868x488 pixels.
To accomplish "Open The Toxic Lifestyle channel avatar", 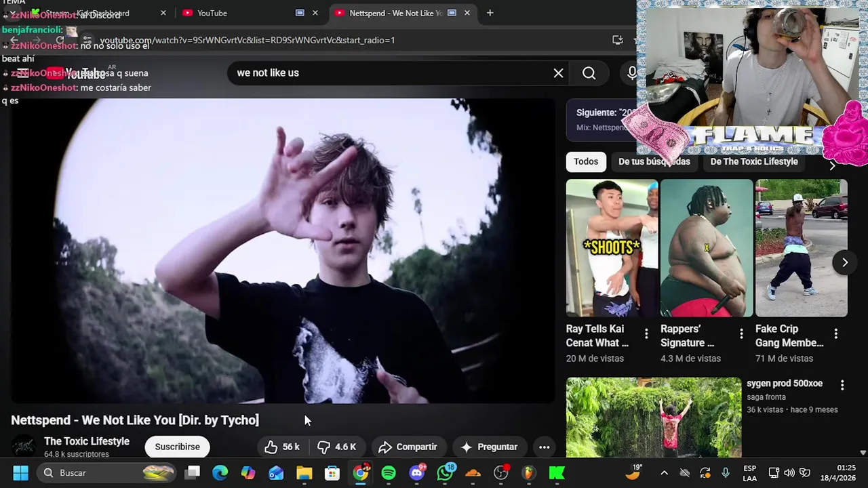I will point(24,447).
